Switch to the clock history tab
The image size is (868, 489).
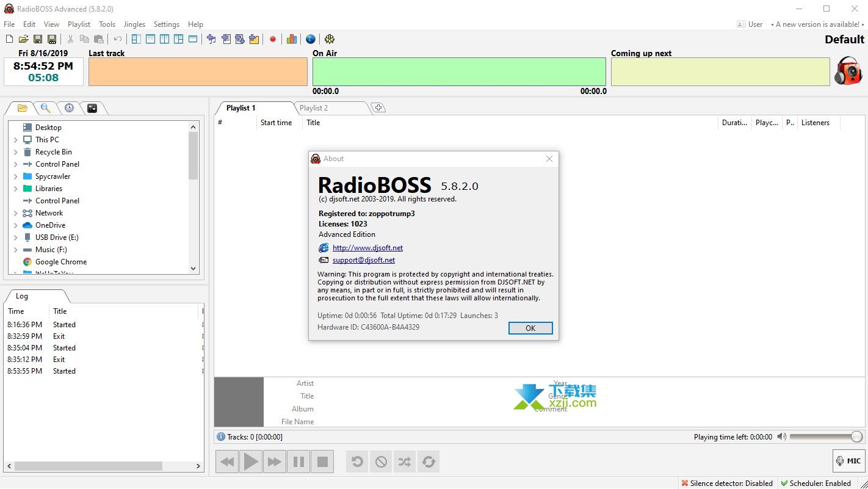pos(69,108)
